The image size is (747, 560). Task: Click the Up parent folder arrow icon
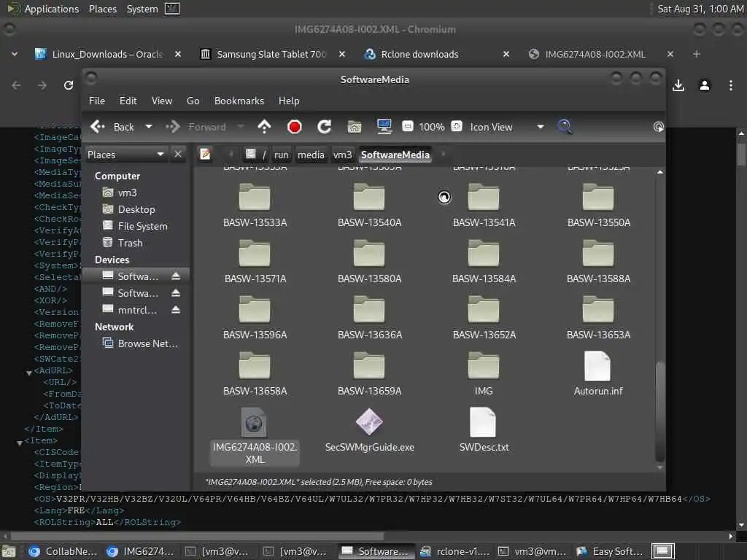[265, 127]
